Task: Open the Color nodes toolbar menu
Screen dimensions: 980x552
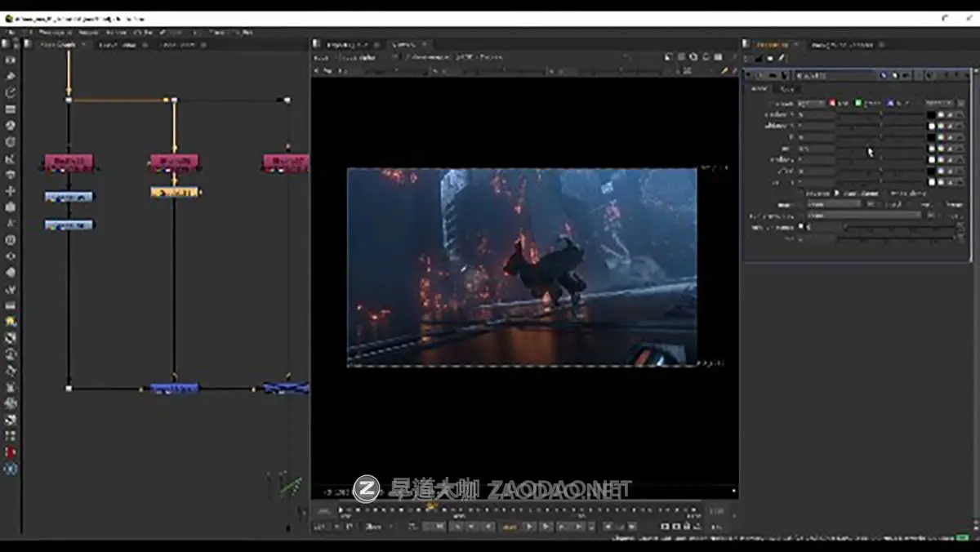Action: (x=11, y=126)
